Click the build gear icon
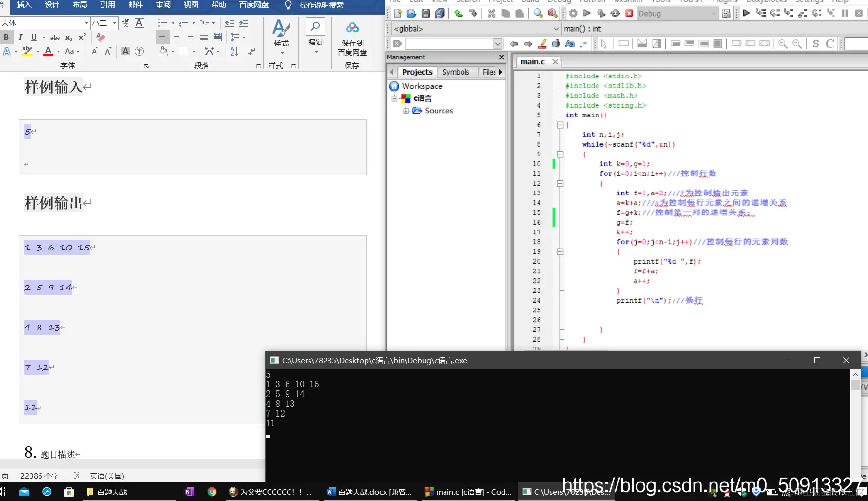This screenshot has height=501, width=868. coord(573,13)
